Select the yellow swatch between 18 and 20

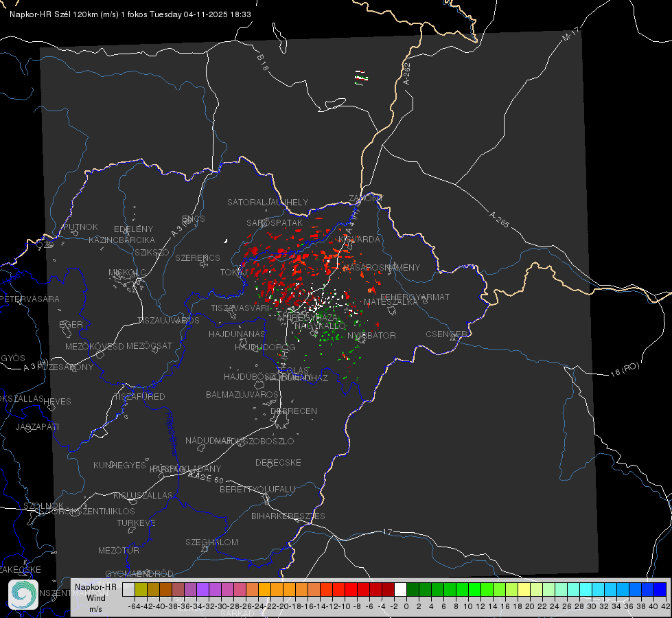point(524,589)
